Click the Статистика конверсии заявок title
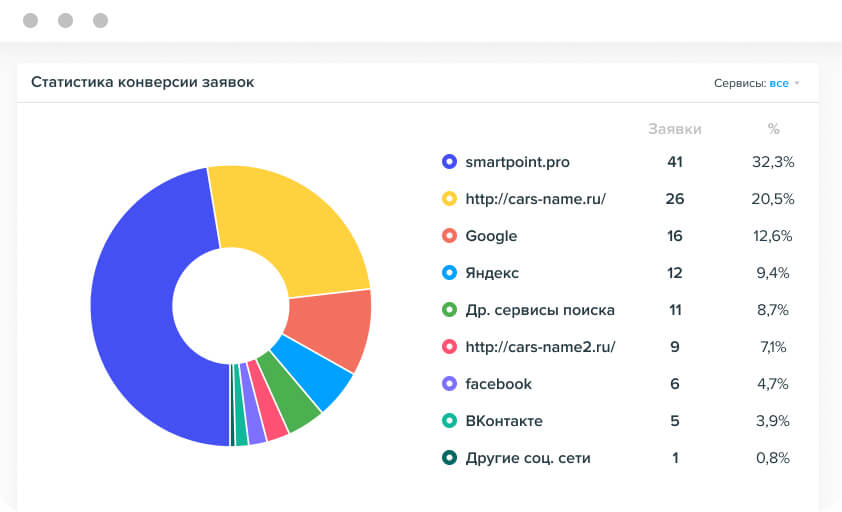The width and height of the screenshot is (842, 512). 142,82
